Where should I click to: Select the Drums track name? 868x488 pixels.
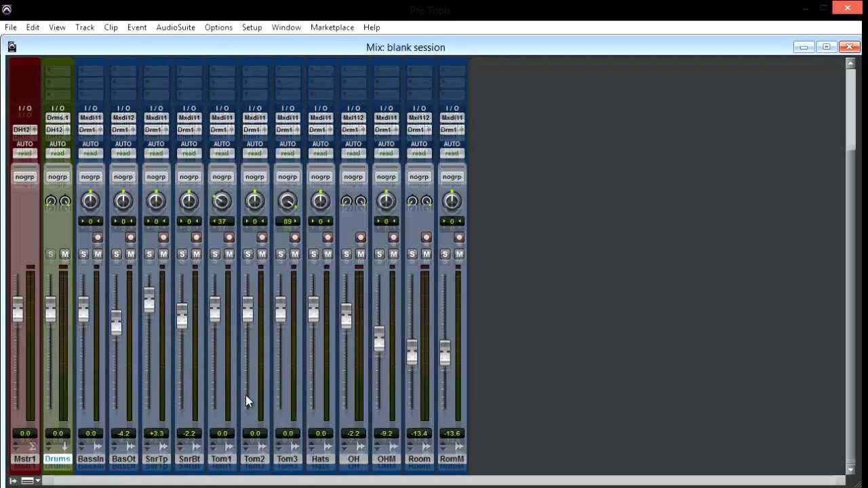(x=58, y=459)
